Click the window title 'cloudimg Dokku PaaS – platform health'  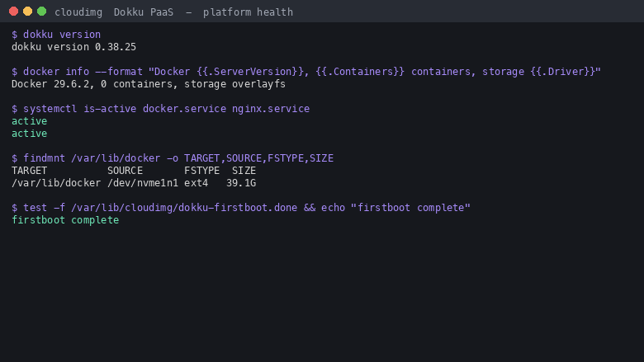pos(173,12)
